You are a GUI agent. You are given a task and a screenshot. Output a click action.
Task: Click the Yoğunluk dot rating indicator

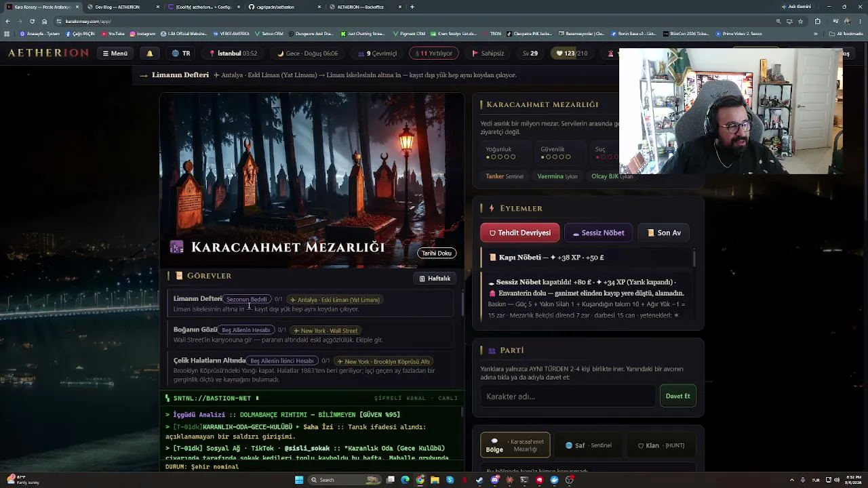point(500,157)
